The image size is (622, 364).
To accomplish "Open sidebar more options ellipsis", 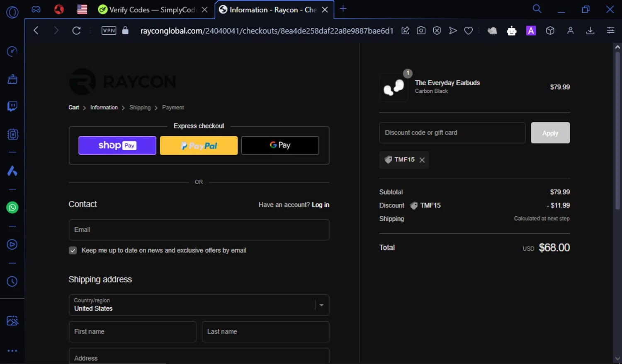I will (12, 351).
